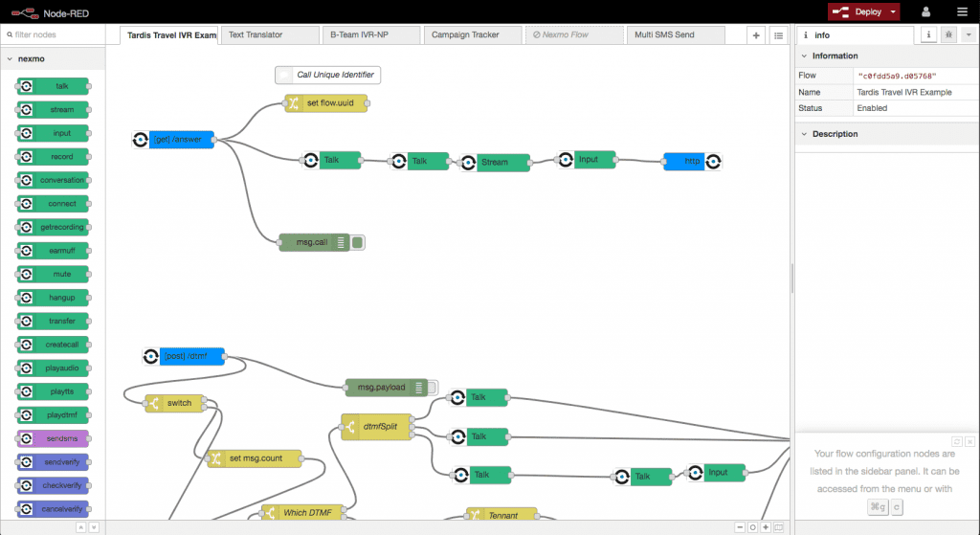The height and width of the screenshot is (535, 980).
Task: Click the zoom in plus icon
Action: click(x=766, y=527)
